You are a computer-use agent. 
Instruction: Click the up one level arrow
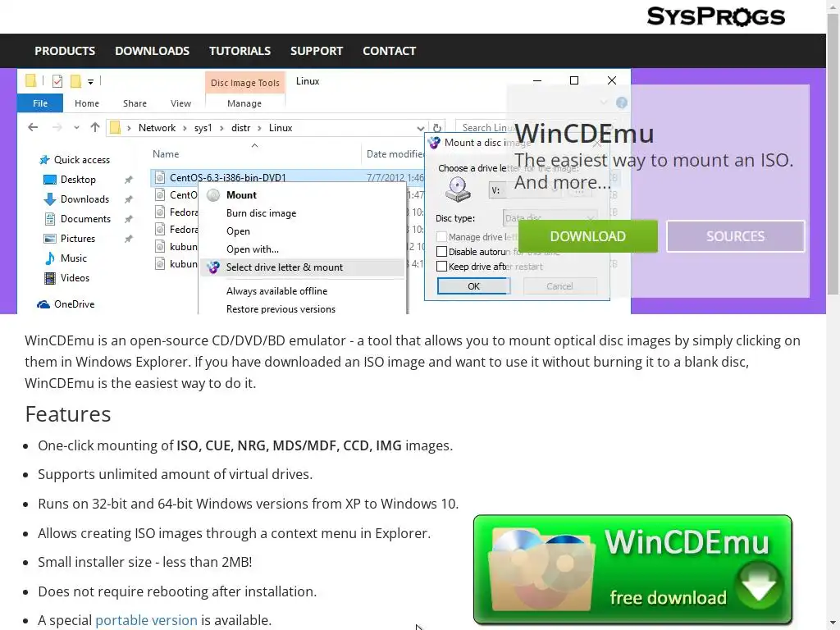pyautogui.click(x=95, y=127)
